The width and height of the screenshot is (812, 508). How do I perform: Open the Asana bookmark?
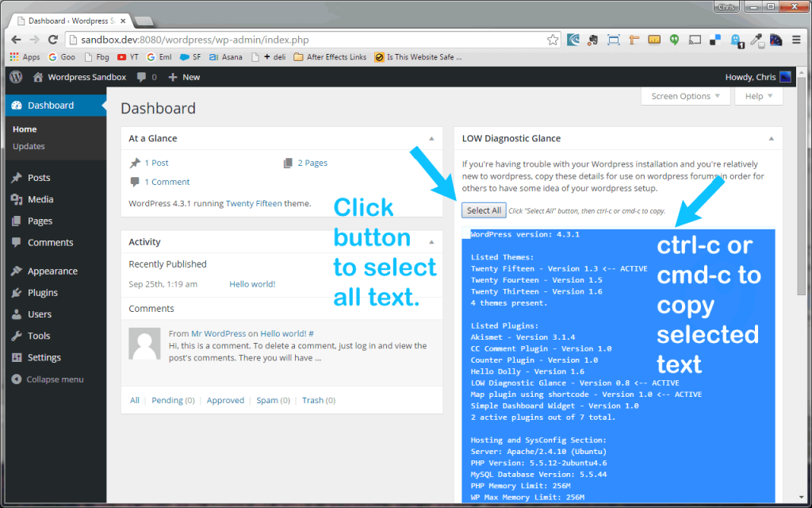(x=226, y=57)
